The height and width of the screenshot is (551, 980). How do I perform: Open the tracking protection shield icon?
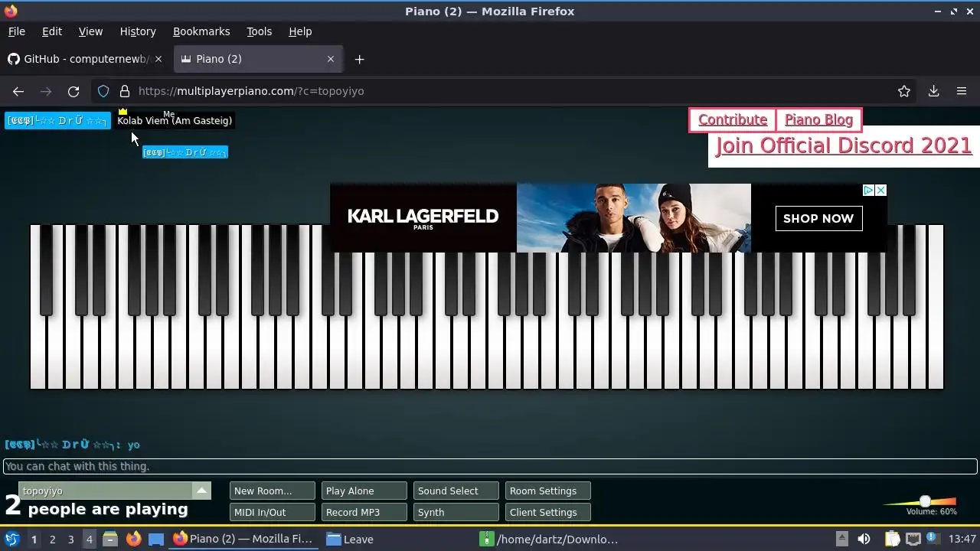[103, 91]
